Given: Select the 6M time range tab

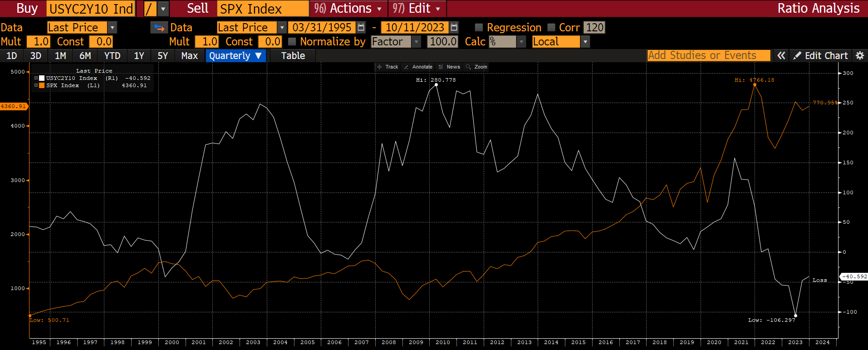Looking at the screenshot, I should [85, 56].
